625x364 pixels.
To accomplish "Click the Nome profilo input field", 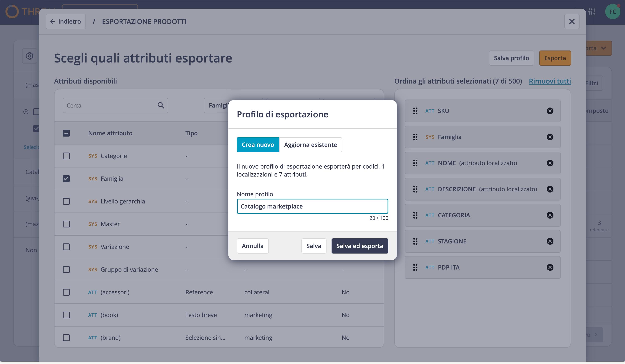I will click(x=312, y=206).
